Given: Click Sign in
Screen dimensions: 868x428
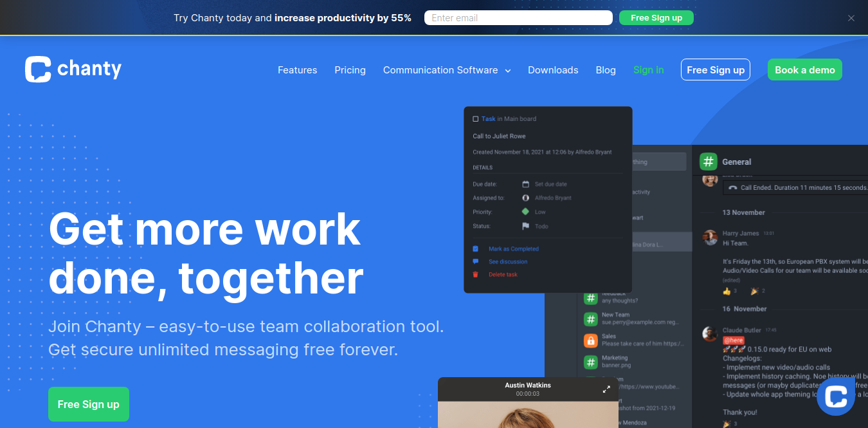Looking at the screenshot, I should 648,70.
